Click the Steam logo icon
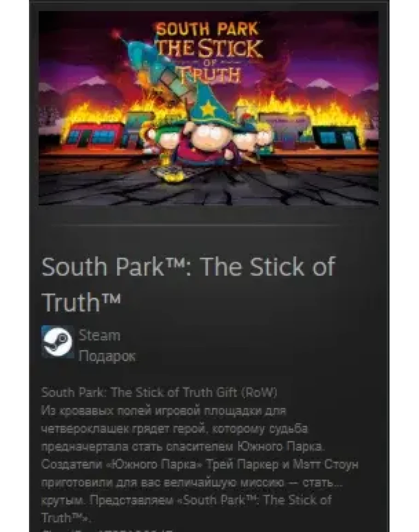This screenshot has height=532, width=419. click(58, 342)
